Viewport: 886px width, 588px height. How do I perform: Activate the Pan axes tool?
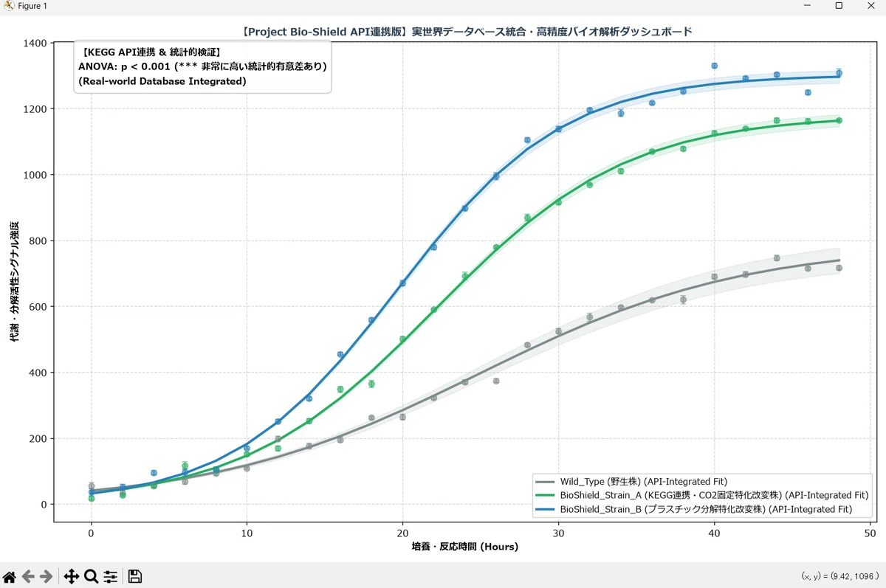[72, 577]
